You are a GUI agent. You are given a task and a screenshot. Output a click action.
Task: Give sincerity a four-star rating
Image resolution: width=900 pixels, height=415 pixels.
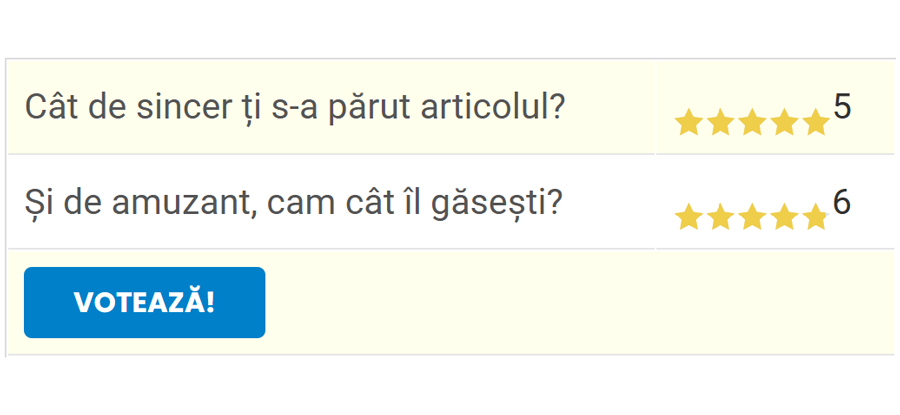point(784,123)
